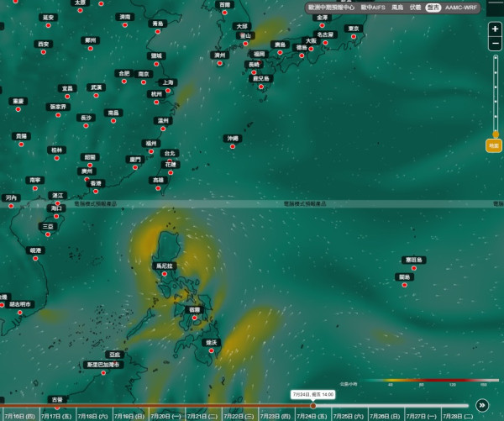
Task: Click the 台北 city label
Action: tap(170, 154)
